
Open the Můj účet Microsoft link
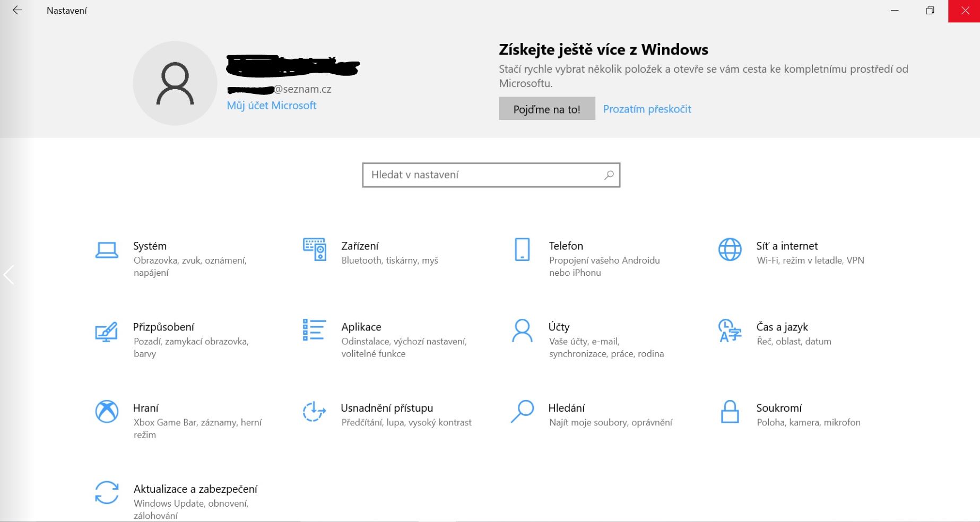[271, 105]
